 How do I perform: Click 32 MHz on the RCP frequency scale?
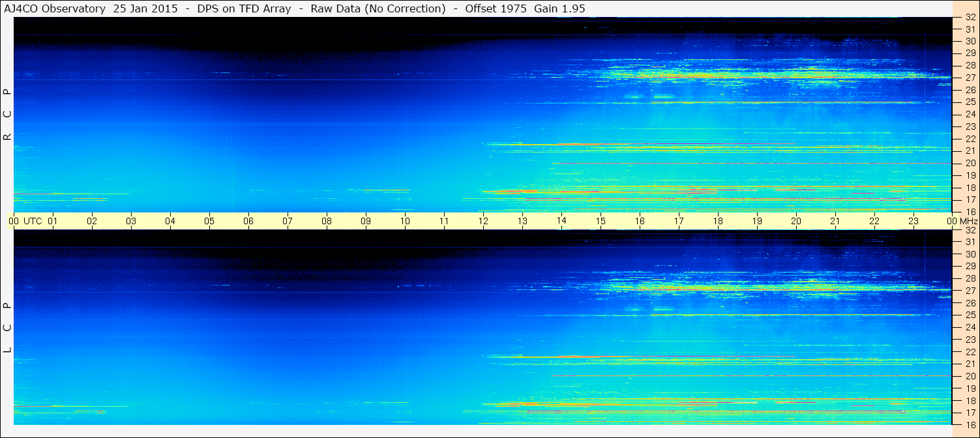tap(970, 17)
